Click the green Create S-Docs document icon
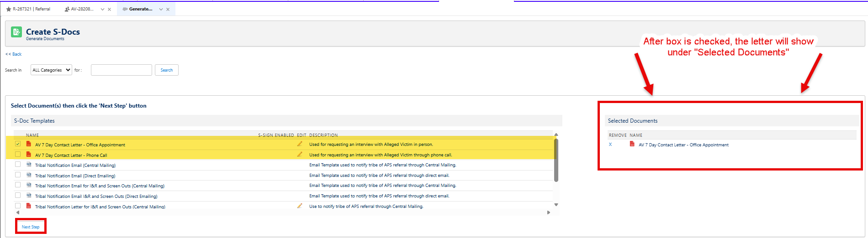This screenshot has width=868, height=238. coord(16,32)
